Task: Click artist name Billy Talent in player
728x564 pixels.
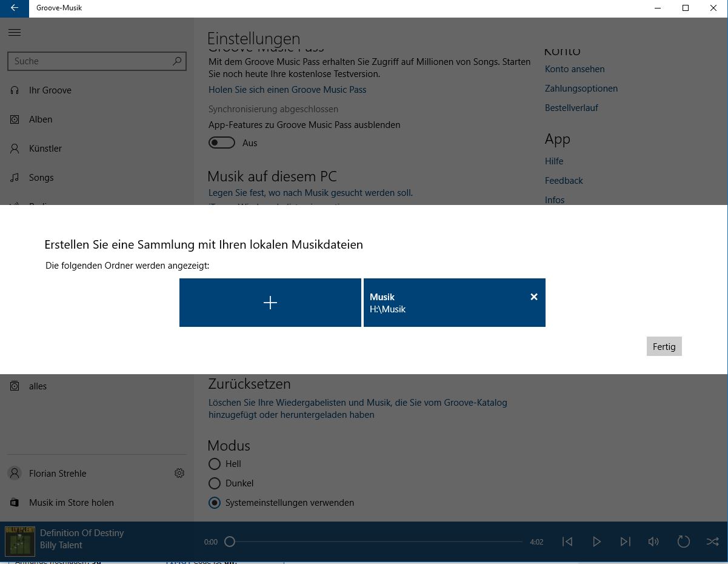Action: pos(61,545)
